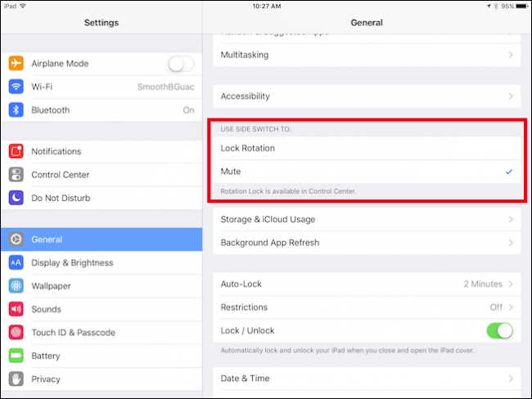Open Background App Refresh chevron
The height and width of the screenshot is (399, 532).
pyautogui.click(x=511, y=243)
